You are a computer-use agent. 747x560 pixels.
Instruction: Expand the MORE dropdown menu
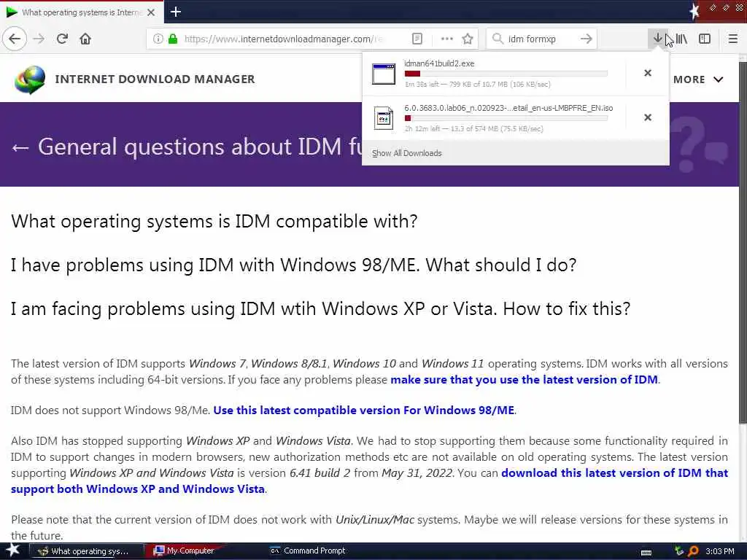click(698, 79)
